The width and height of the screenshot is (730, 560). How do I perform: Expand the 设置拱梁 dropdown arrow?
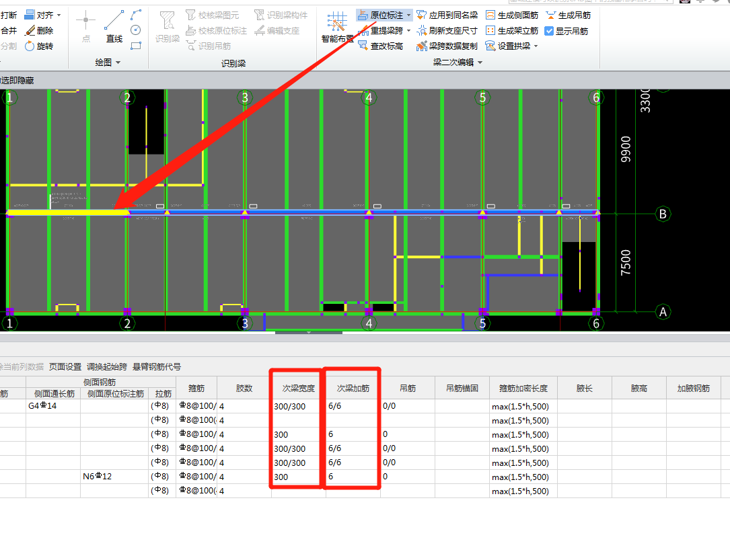click(x=536, y=46)
